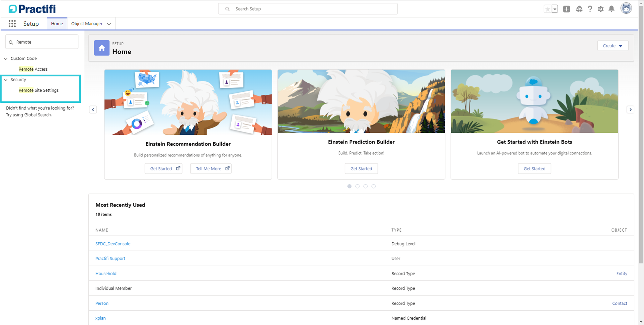Open the favorites list dropdown arrow
644x325 pixels.
tap(555, 9)
